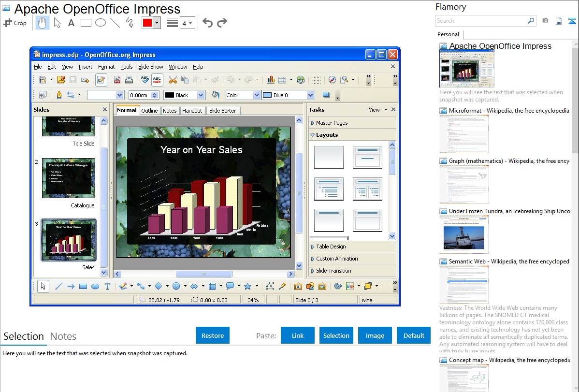The height and width of the screenshot is (392, 579).
Task: Select the Sales slide thumbnail
Action: 69,240
